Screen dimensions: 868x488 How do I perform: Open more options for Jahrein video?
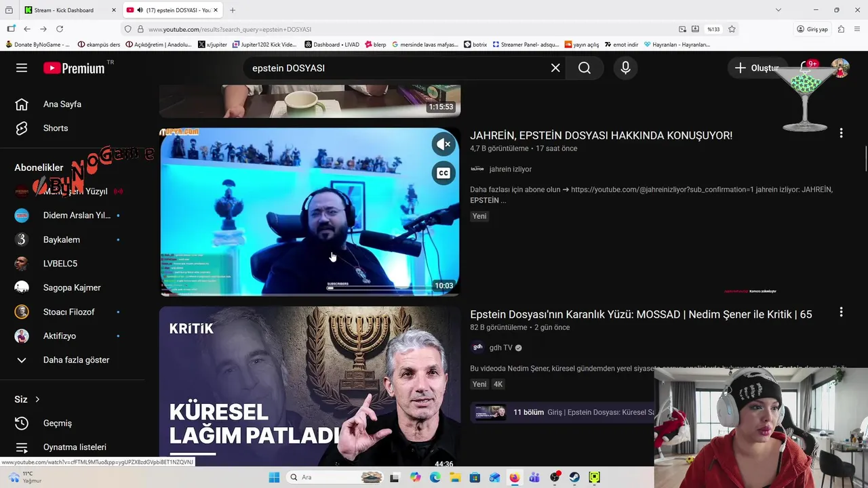click(841, 134)
